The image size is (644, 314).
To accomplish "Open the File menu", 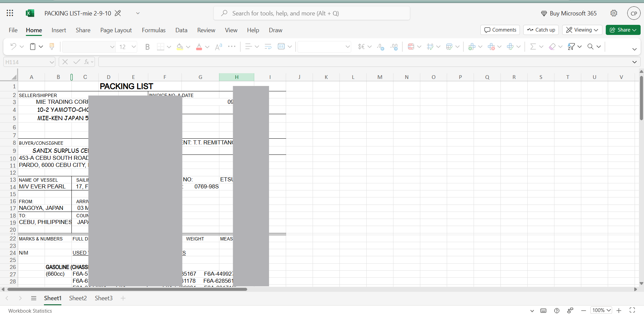I will click(13, 30).
